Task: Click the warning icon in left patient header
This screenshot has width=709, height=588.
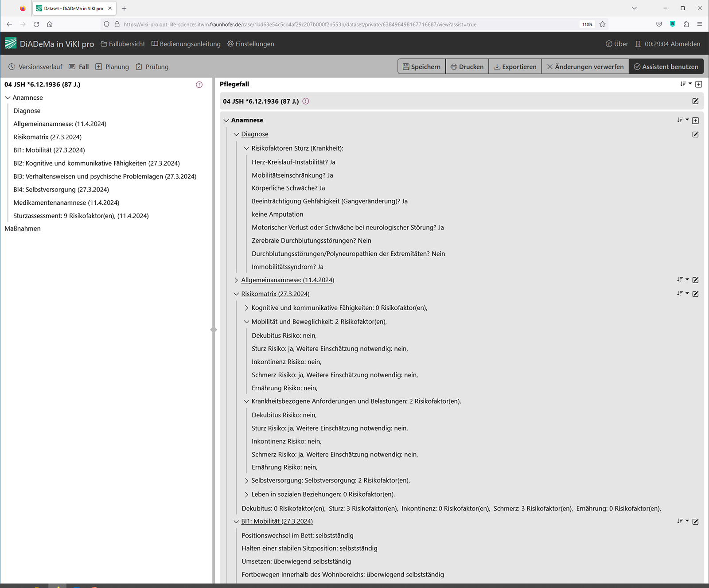Action: pyautogui.click(x=199, y=85)
